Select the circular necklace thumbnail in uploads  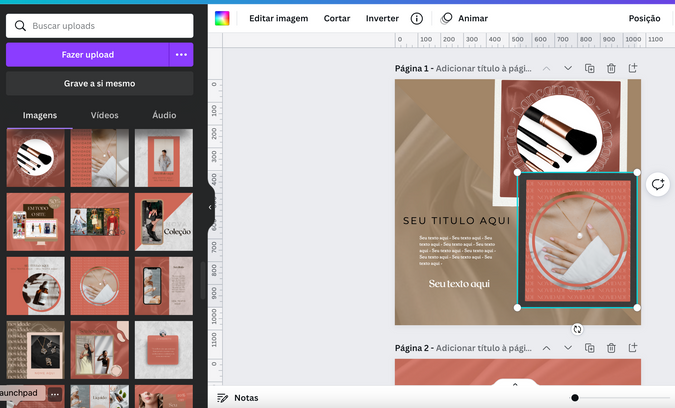pyautogui.click(x=99, y=286)
